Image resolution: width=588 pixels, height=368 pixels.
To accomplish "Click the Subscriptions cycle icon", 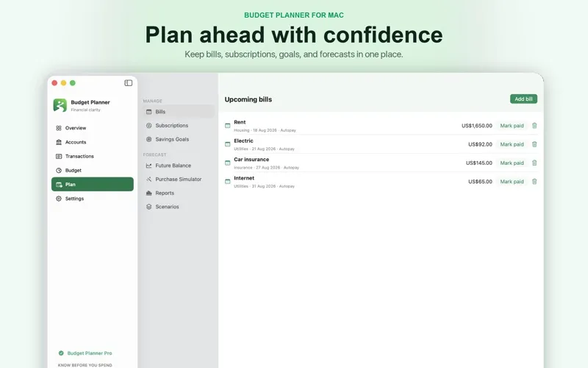I will pyautogui.click(x=149, y=125).
